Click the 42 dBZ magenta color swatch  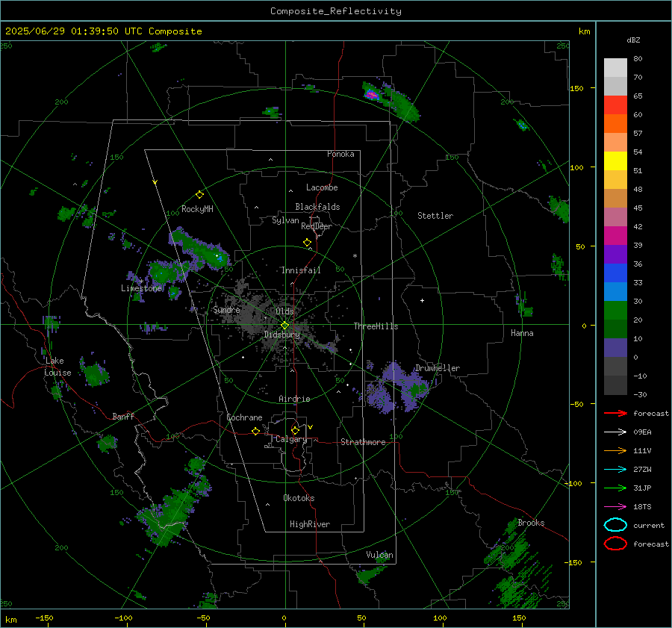pos(615,236)
